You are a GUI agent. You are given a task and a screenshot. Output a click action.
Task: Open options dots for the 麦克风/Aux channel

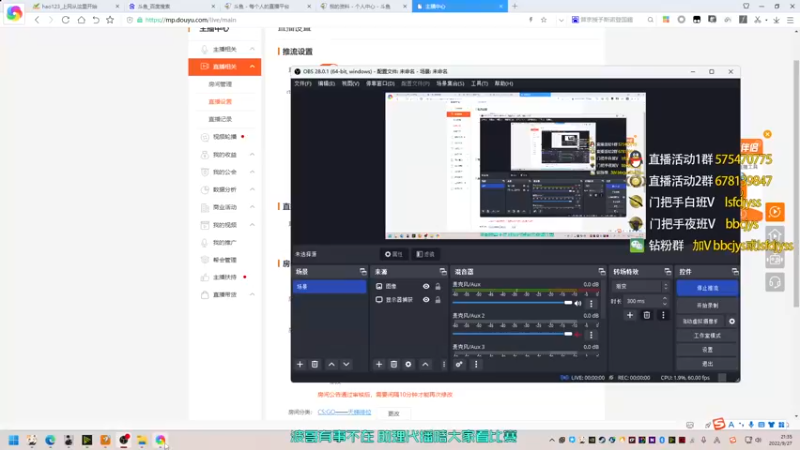(x=591, y=304)
